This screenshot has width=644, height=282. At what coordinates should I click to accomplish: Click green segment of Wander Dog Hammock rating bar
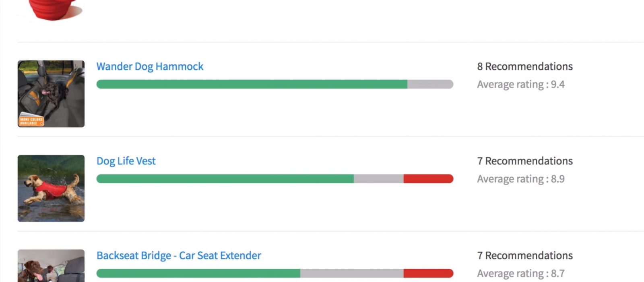pyautogui.click(x=252, y=84)
